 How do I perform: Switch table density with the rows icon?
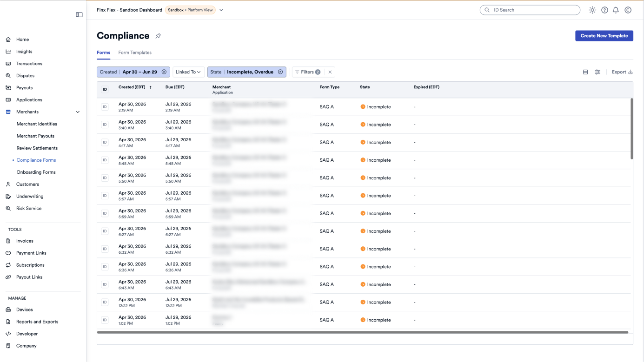pyautogui.click(x=585, y=72)
